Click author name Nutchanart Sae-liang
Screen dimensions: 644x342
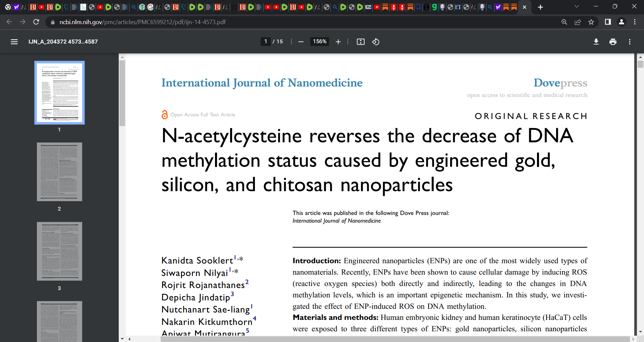pos(206,309)
